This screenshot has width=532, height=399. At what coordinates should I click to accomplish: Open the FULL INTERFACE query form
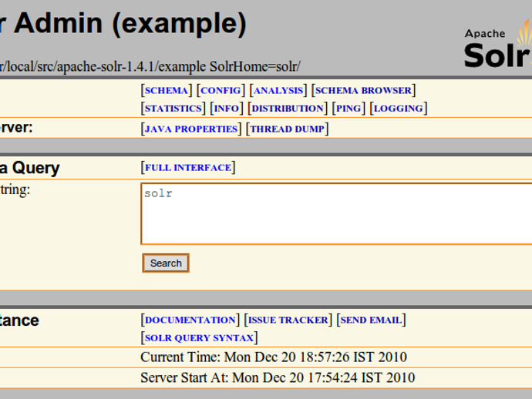tap(188, 168)
